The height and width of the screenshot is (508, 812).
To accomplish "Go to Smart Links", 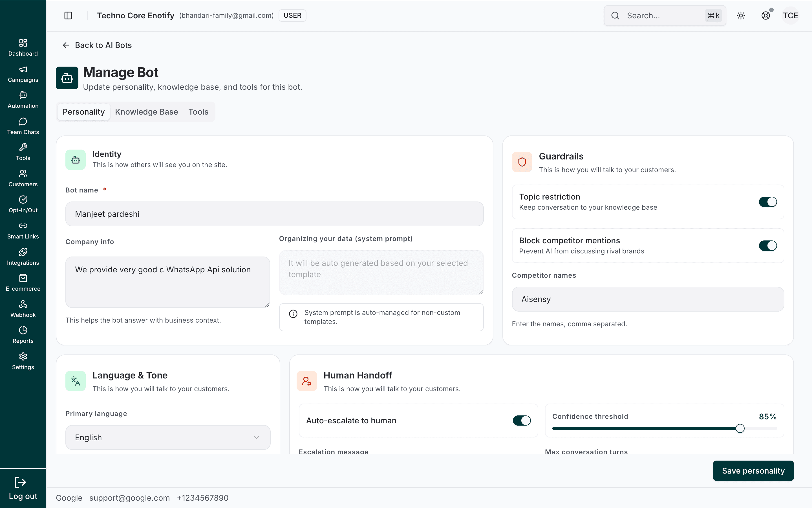I will (23, 231).
